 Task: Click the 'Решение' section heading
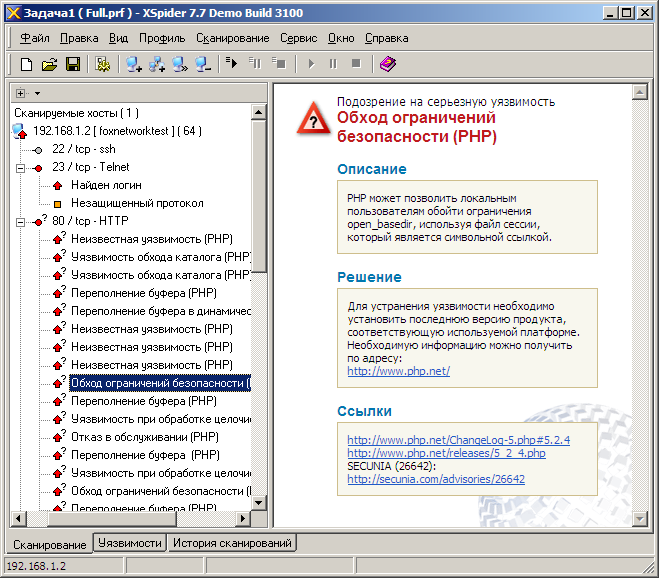(369, 277)
